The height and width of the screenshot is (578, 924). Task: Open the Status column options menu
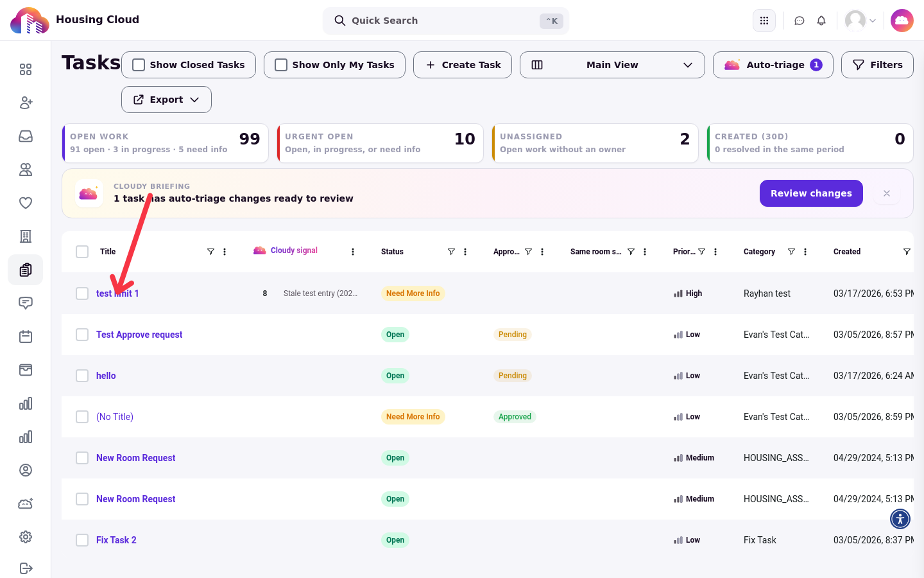point(465,252)
